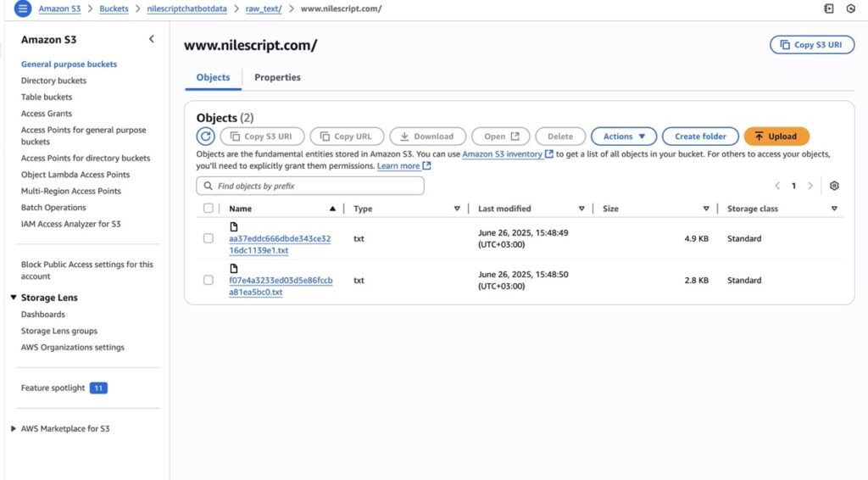This screenshot has height=480, width=868.
Task: Click the orange Upload button
Action: point(776,137)
